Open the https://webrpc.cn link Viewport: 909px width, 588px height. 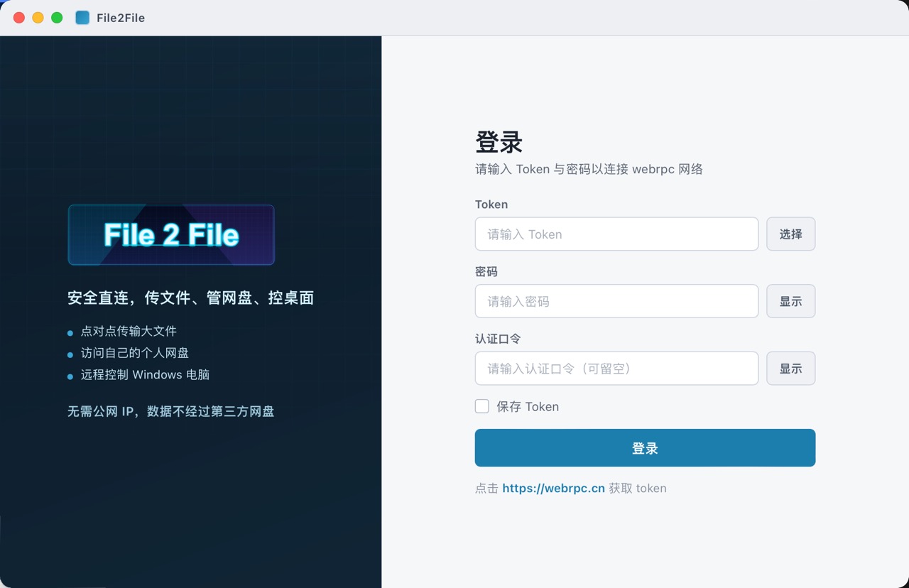coord(553,489)
